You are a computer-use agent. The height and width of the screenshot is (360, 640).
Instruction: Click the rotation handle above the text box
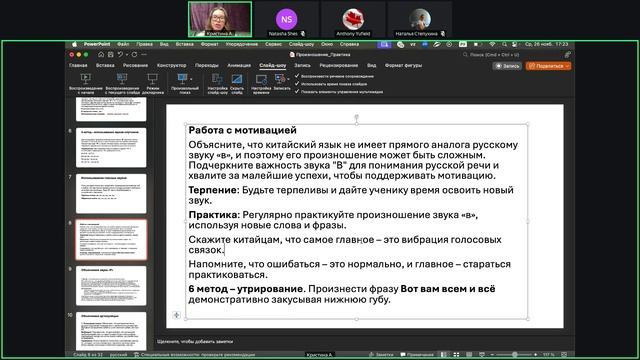(356, 117)
